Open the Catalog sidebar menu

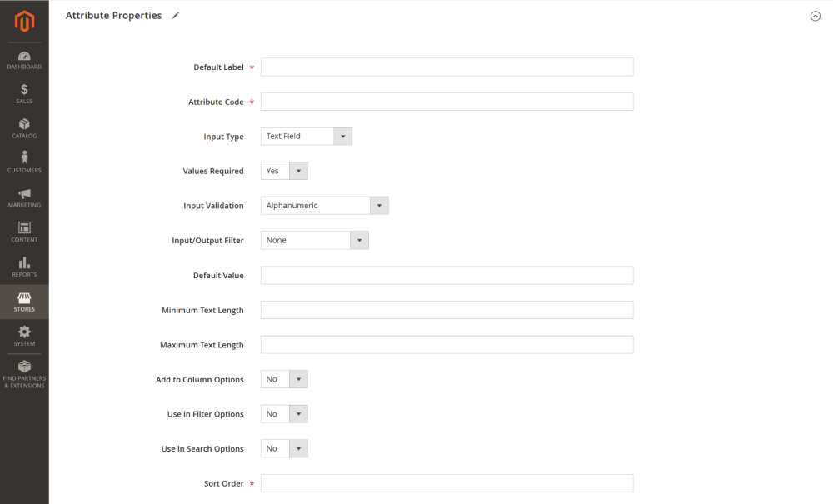(24, 128)
